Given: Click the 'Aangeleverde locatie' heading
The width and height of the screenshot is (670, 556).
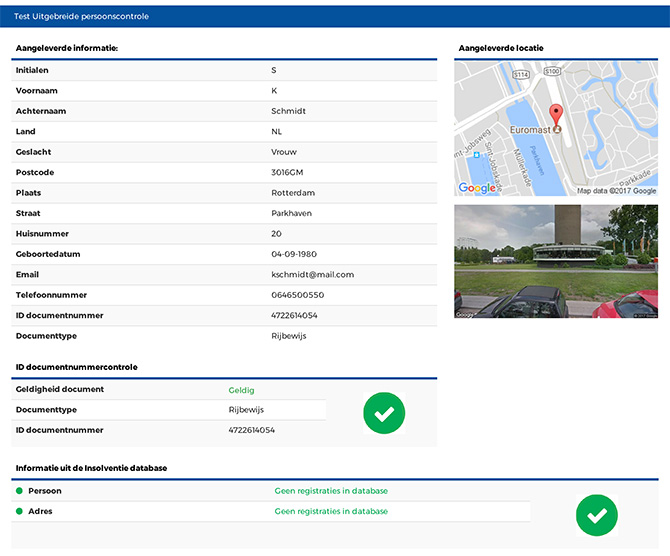Looking at the screenshot, I should tap(501, 48).
